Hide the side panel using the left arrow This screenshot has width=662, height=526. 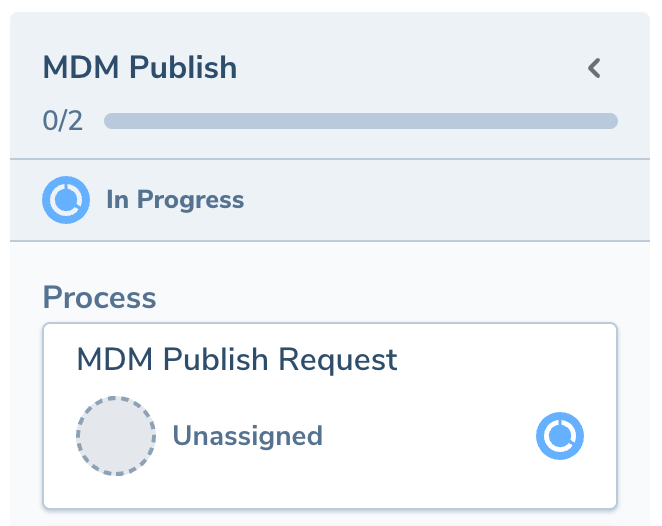coord(594,68)
